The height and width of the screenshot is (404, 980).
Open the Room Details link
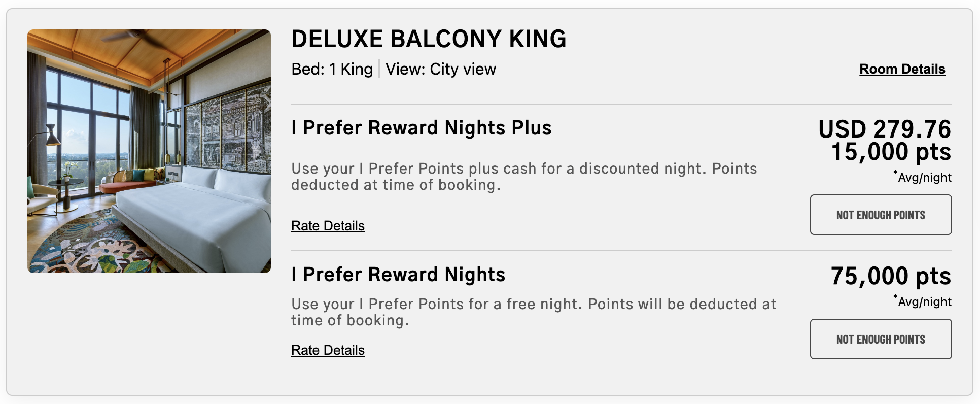pos(902,69)
